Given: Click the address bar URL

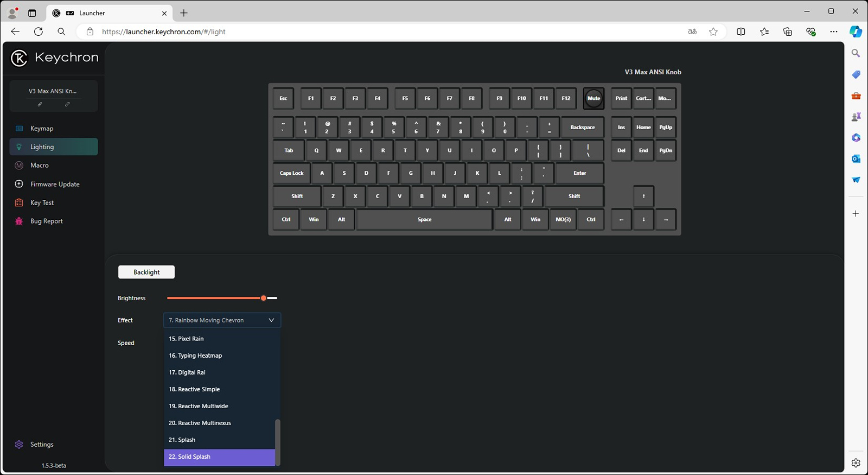Looking at the screenshot, I should 164,32.
